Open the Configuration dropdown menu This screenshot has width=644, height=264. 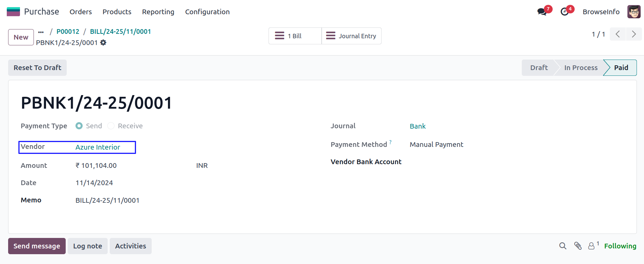pos(207,12)
